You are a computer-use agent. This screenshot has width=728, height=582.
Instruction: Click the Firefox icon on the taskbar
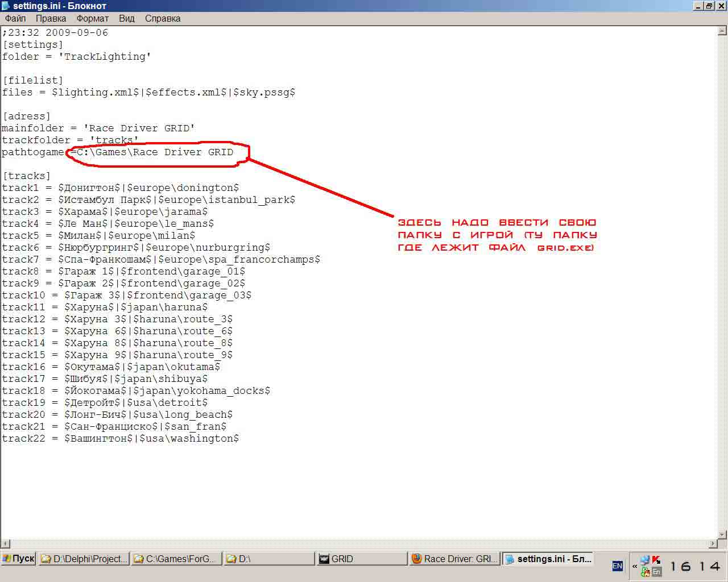[x=416, y=559]
